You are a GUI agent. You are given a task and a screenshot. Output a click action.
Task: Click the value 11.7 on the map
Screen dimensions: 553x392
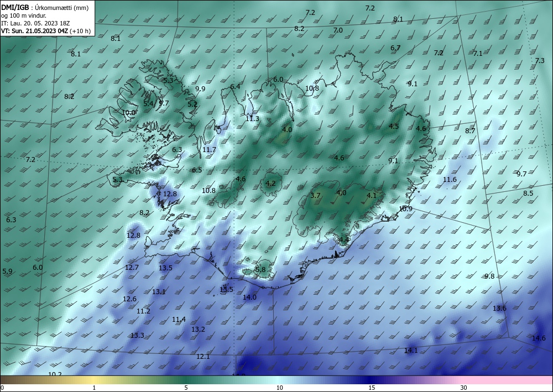tap(209, 149)
